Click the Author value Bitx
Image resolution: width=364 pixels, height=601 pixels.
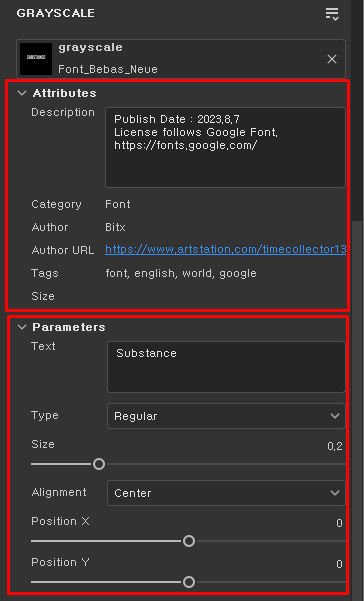tap(115, 227)
